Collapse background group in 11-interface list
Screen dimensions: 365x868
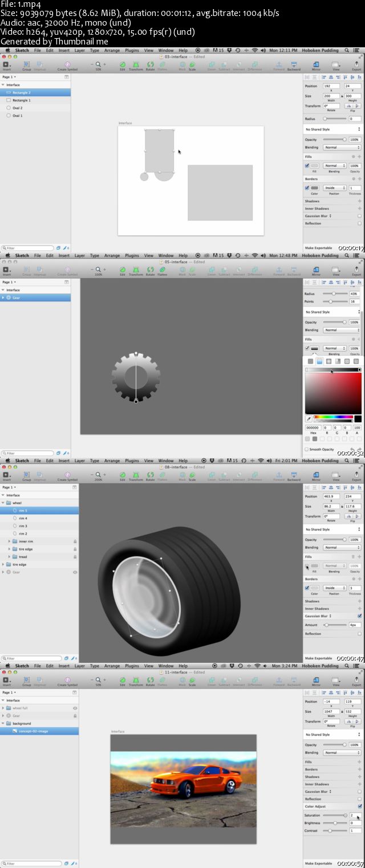[3, 723]
